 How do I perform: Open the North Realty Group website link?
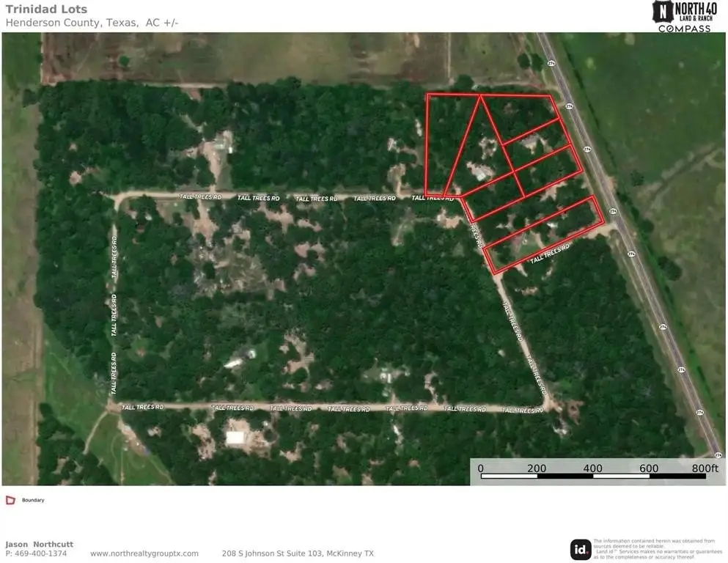pyautogui.click(x=144, y=553)
